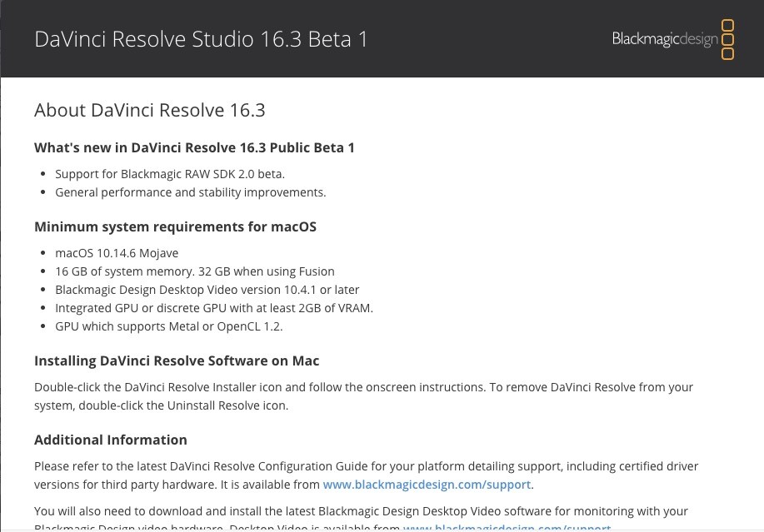
Task: Click the 'Desktop Video version 10.4.1 or later' item
Action: click(x=207, y=290)
